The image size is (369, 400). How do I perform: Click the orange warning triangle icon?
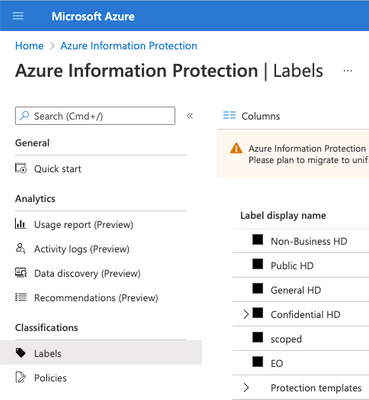[236, 148]
